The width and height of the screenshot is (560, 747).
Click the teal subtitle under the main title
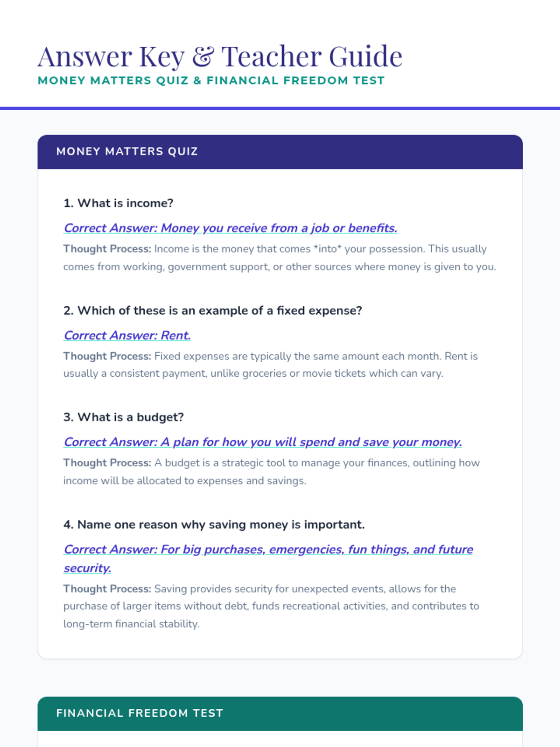211,81
